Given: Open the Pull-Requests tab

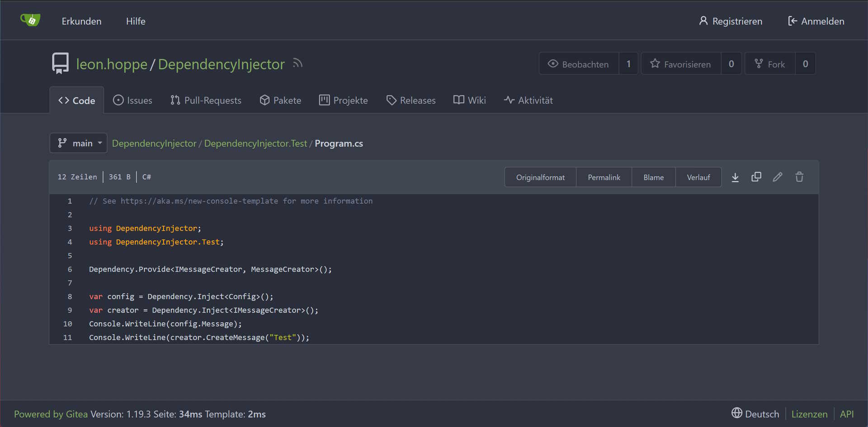Looking at the screenshot, I should [206, 100].
